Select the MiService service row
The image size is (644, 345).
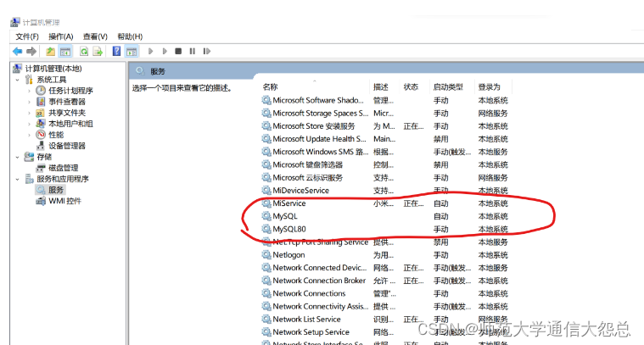(x=385, y=203)
